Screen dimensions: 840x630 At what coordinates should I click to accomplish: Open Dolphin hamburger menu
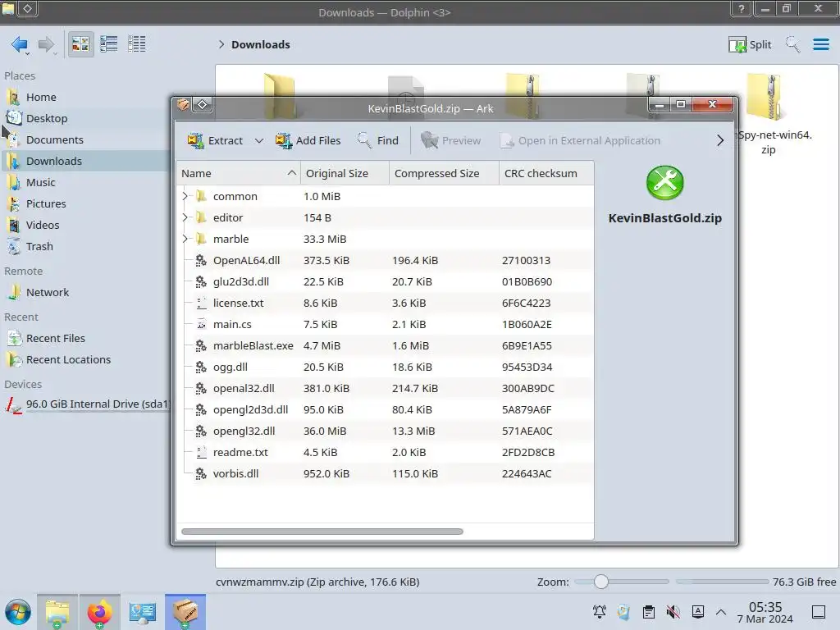click(x=821, y=44)
